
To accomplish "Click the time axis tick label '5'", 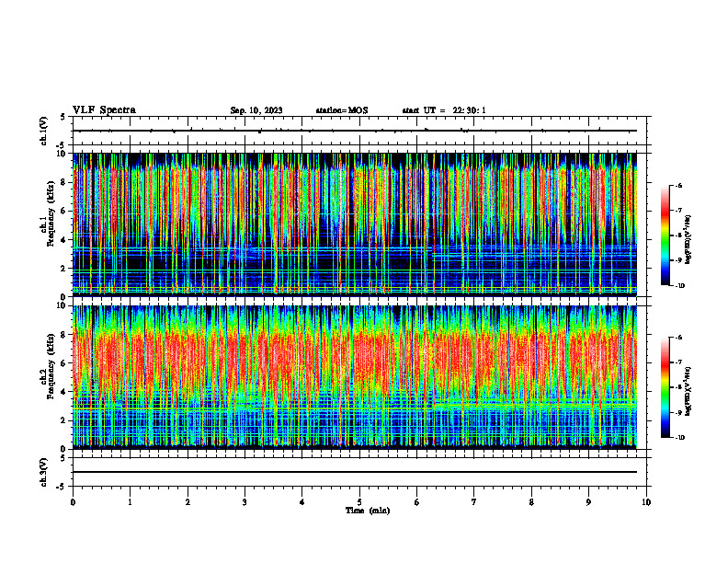I will click(359, 502).
